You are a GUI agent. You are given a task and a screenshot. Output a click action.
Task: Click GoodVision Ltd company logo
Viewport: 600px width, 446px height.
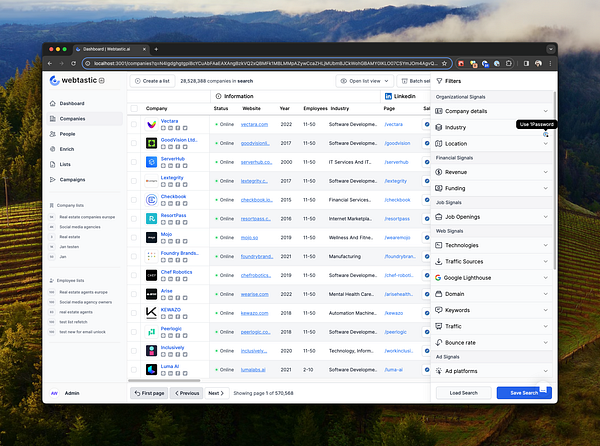point(152,143)
